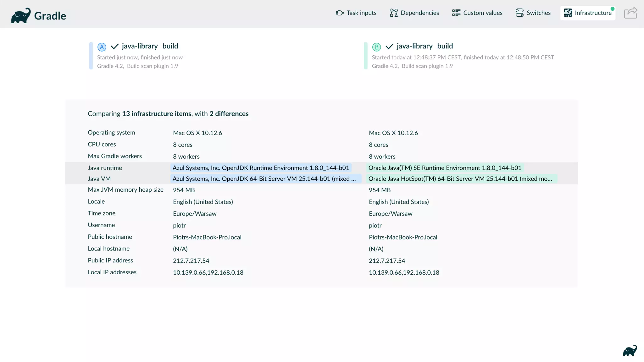
Task: Click the Java VM row label
Action: pos(99,179)
